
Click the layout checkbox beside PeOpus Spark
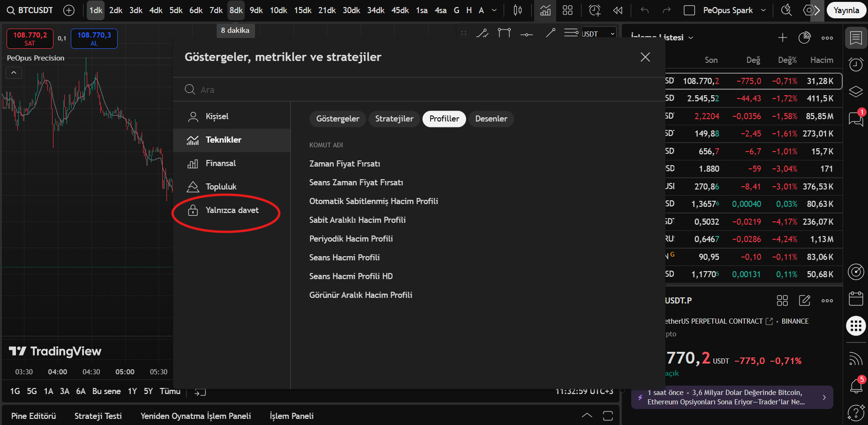click(689, 10)
